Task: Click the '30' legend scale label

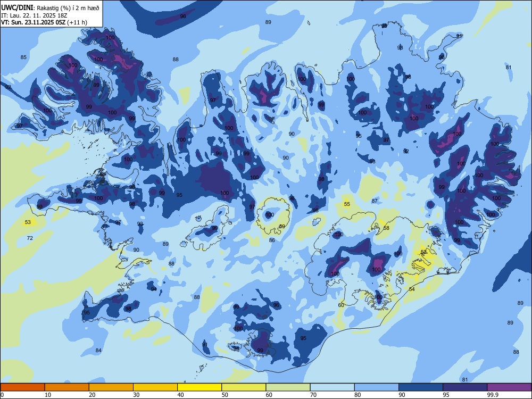Action: [136, 395]
